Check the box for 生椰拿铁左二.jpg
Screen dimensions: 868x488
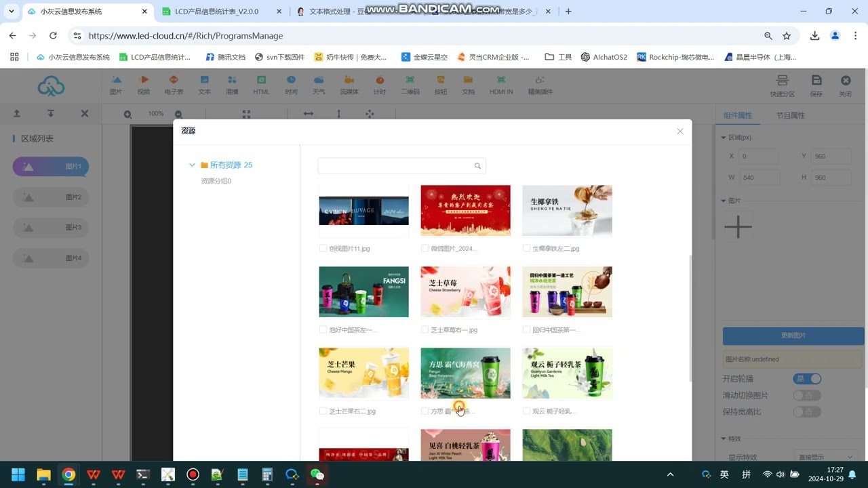(526, 249)
